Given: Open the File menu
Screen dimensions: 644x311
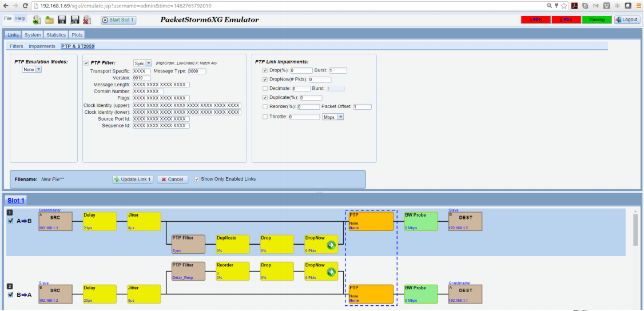Looking at the screenshot, I should [8, 18].
